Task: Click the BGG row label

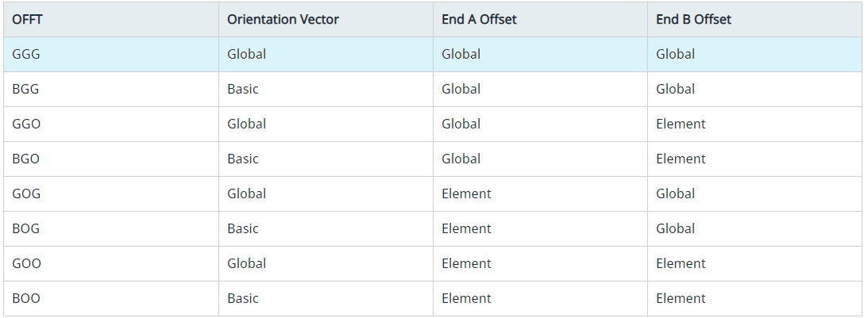Action: pyautogui.click(x=25, y=90)
